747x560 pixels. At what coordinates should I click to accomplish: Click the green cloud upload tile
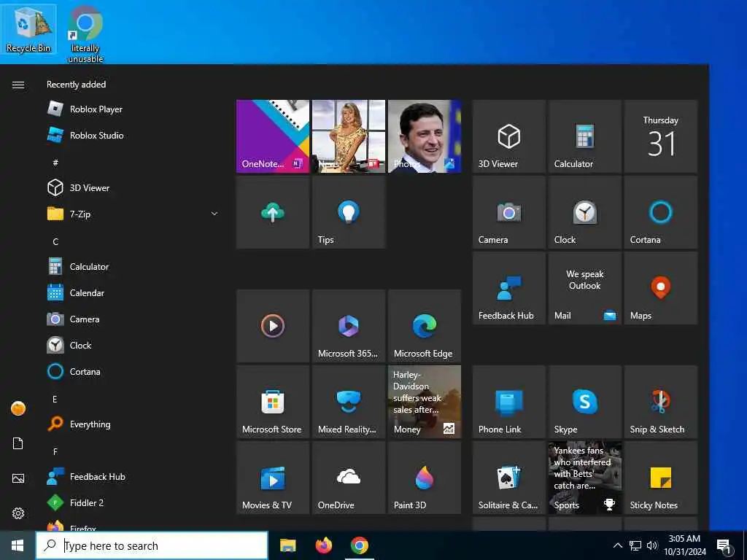click(x=273, y=212)
